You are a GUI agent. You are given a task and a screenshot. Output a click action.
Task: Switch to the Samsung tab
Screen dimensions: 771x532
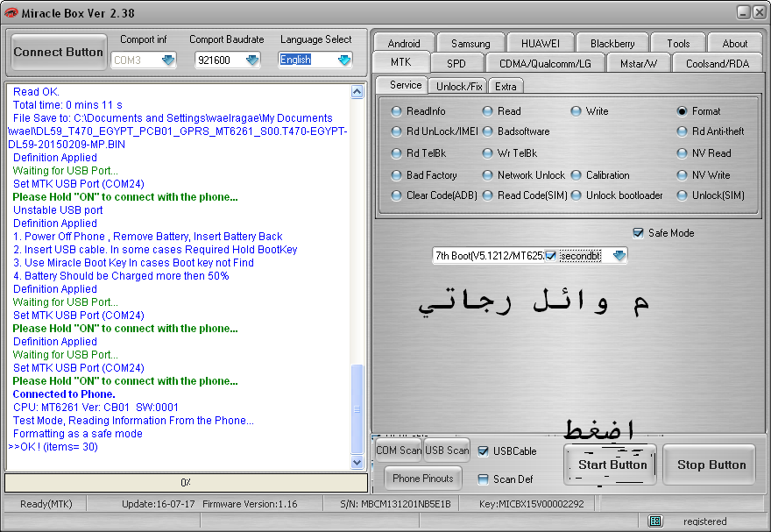click(x=470, y=43)
